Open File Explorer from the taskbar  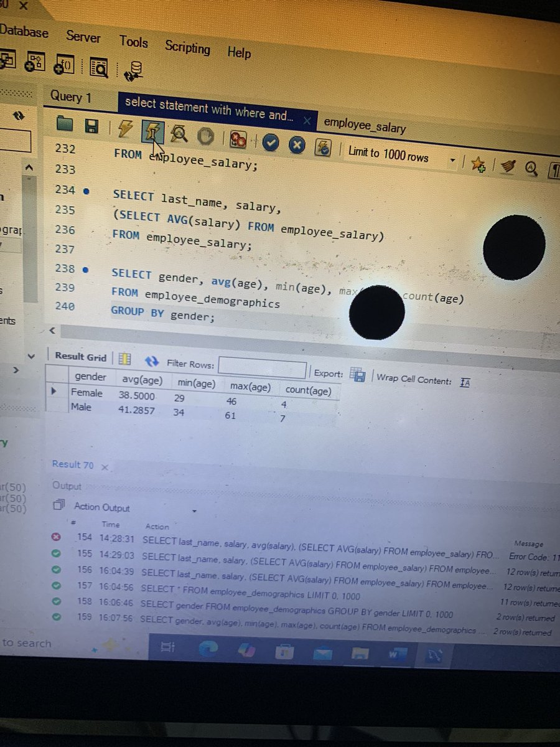[x=360, y=653]
